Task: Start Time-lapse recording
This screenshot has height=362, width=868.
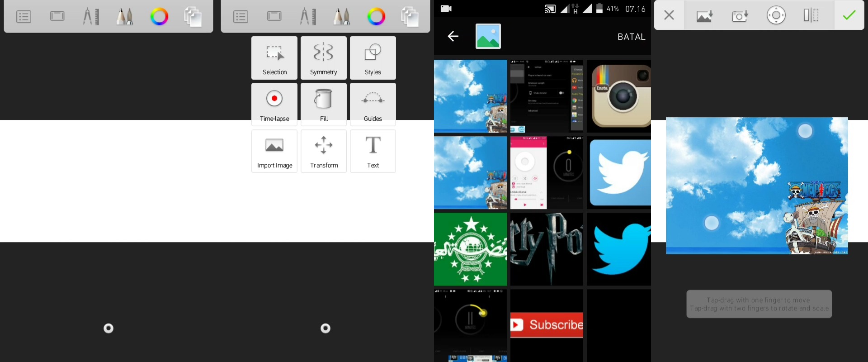Action: click(274, 105)
